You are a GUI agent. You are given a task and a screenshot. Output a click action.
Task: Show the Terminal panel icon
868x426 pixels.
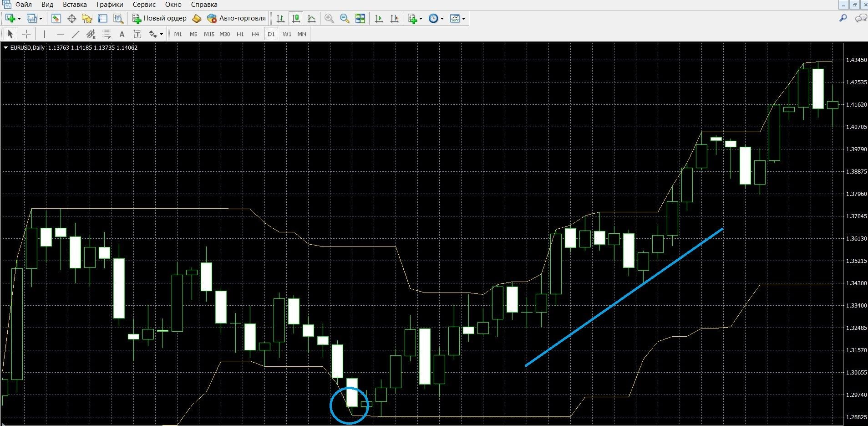(102, 19)
